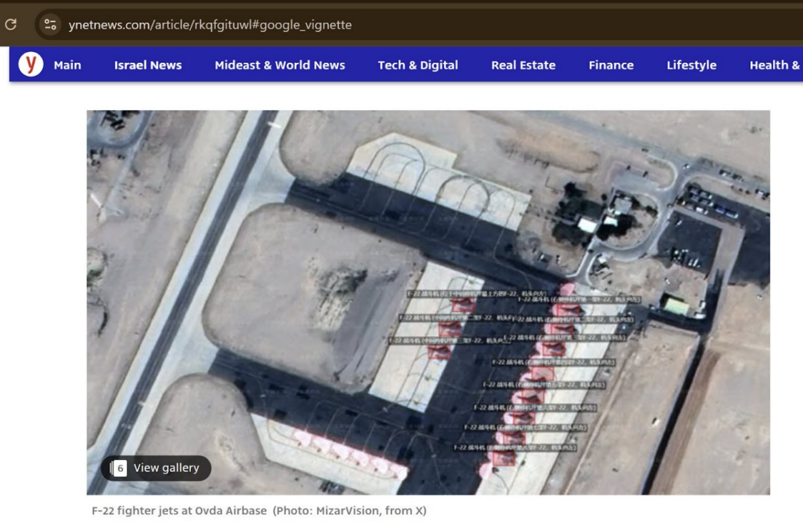Go to Mideast & World News
Image resolution: width=803 pixels, height=532 pixels.
click(280, 65)
